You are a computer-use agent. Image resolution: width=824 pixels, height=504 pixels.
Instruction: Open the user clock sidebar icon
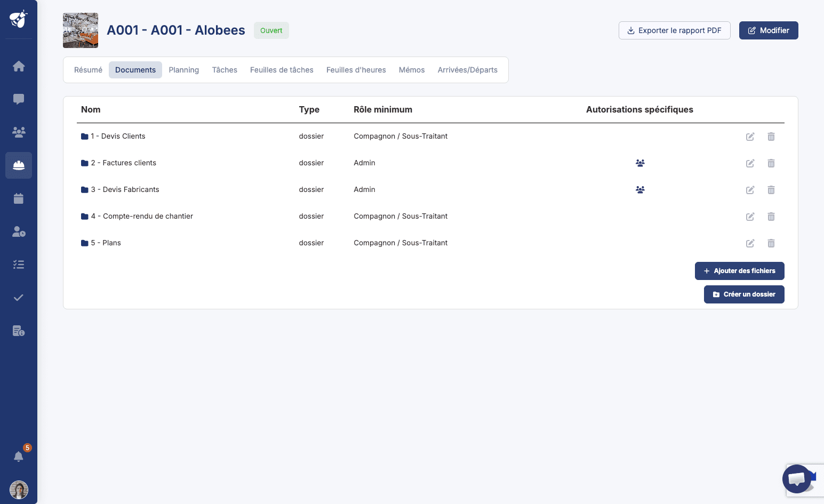[x=19, y=231]
